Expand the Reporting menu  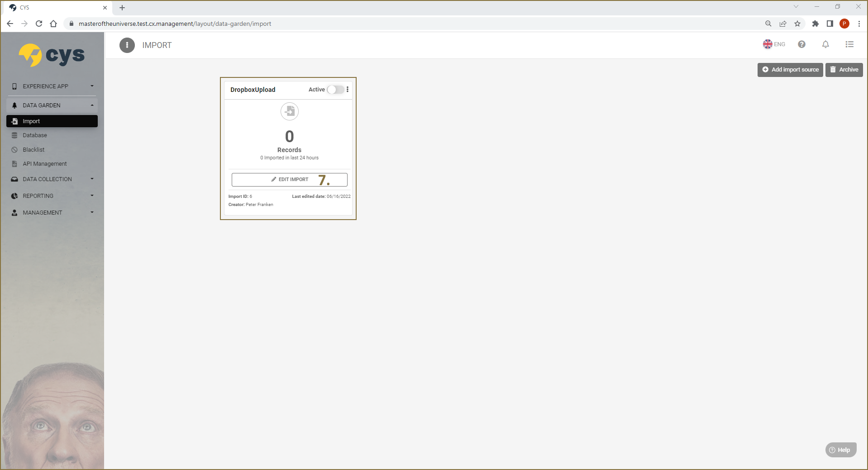(x=52, y=196)
